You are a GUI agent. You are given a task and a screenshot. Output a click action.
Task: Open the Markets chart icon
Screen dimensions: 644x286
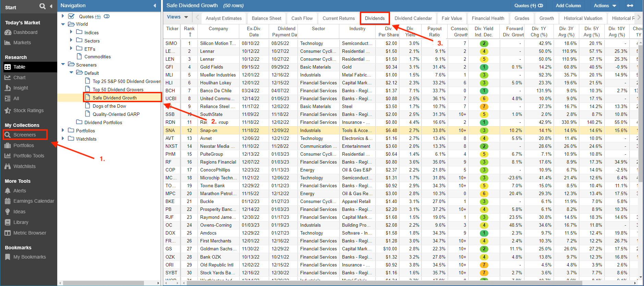[8, 43]
